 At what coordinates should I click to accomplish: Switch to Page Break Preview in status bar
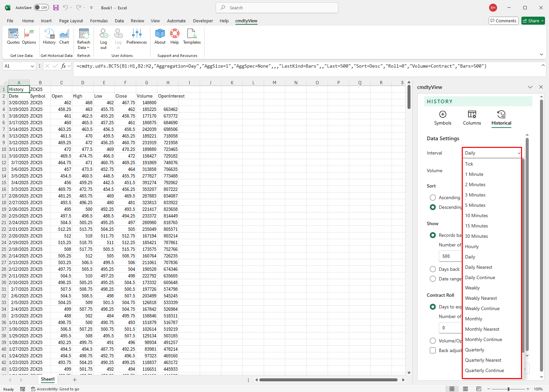(479, 389)
